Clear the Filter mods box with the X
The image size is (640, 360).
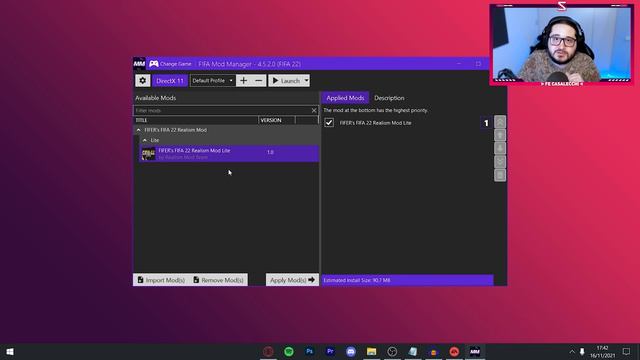[314, 111]
